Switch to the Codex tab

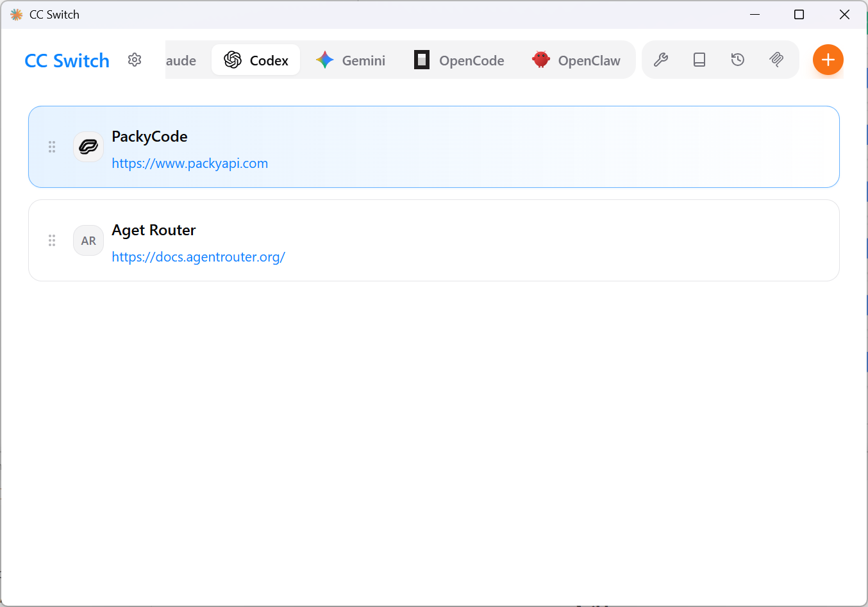[256, 60]
